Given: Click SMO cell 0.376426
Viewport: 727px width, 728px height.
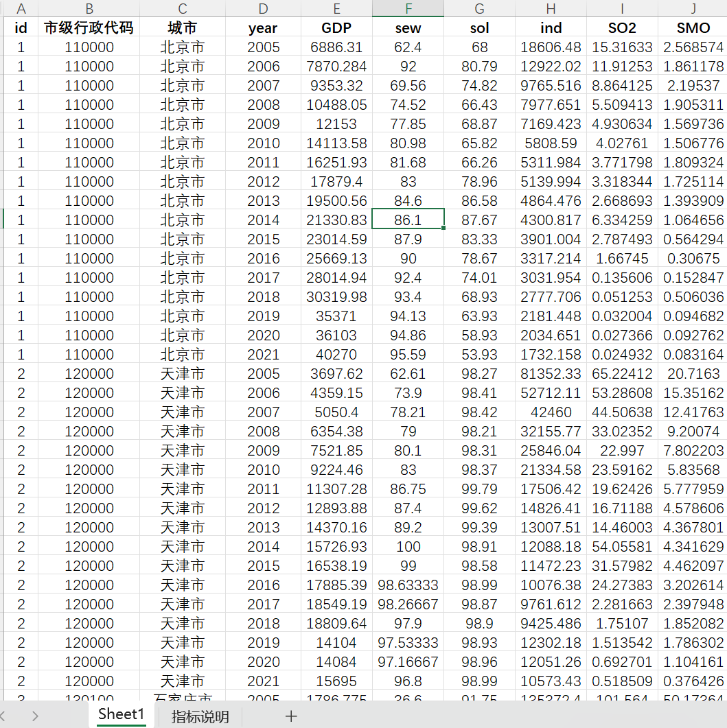Looking at the screenshot, I should (x=693, y=681).
